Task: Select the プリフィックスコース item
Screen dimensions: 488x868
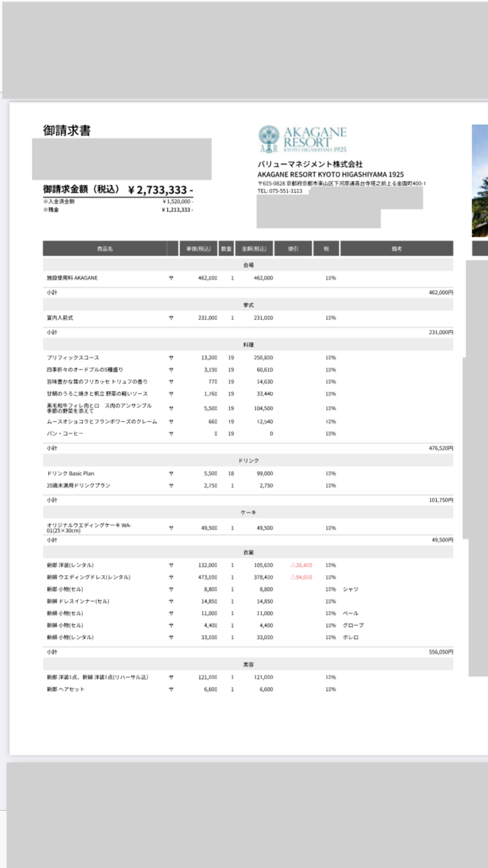Action: pos(73,357)
